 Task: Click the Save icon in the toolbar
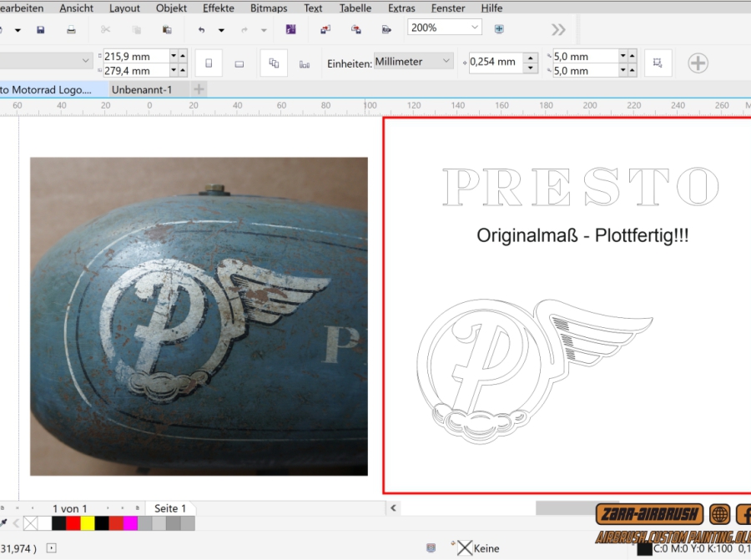40,30
